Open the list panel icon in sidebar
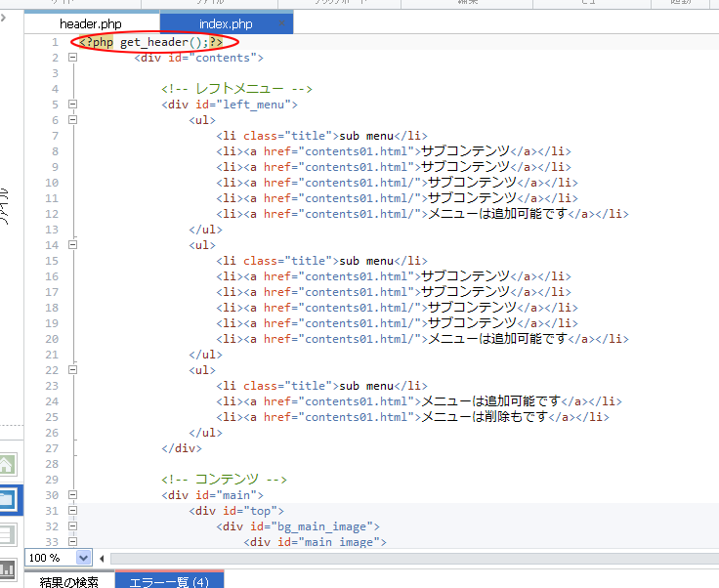The height and width of the screenshot is (588, 719). coord(8,534)
